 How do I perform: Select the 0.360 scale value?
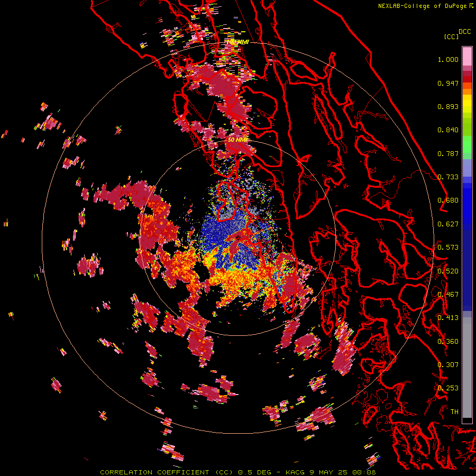[448, 342]
